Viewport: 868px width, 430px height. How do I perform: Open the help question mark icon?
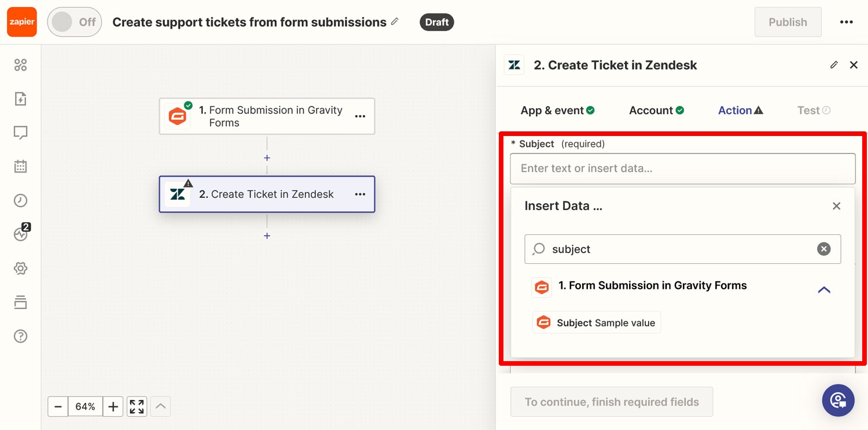20,336
